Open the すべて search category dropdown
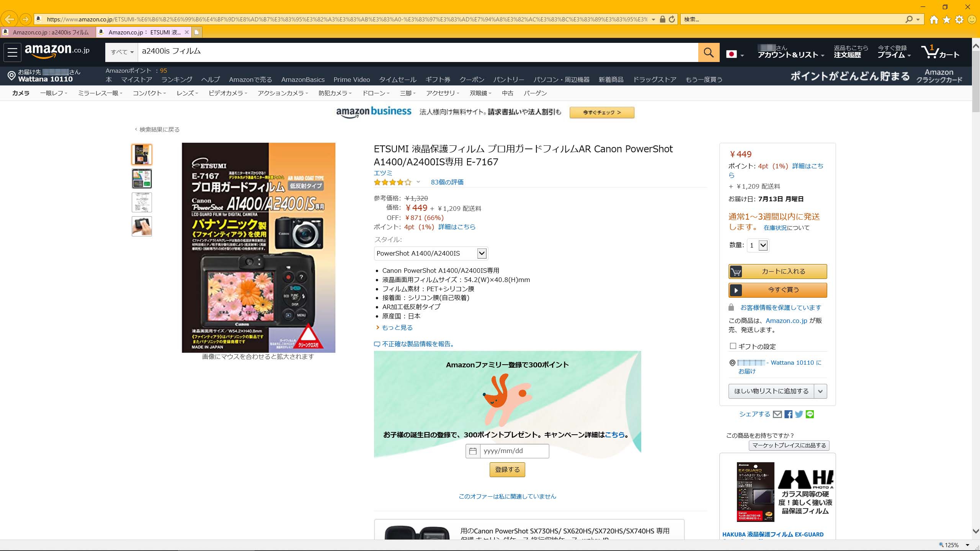Image resolution: width=980 pixels, height=551 pixels. [122, 52]
